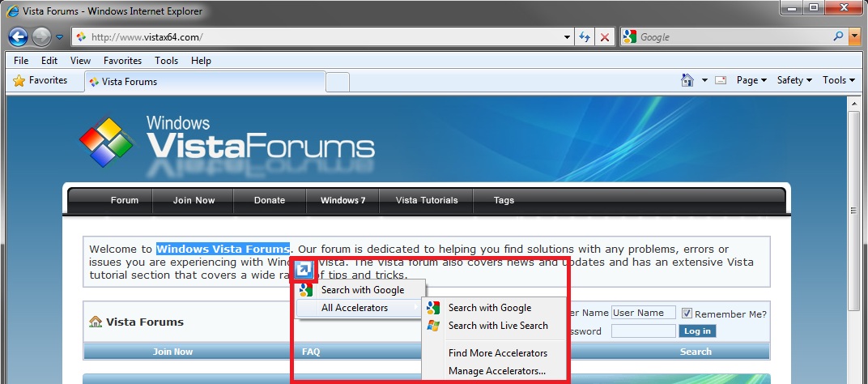Click the vertical scrollbar thumb
The width and height of the screenshot is (868, 384).
pos(855,211)
